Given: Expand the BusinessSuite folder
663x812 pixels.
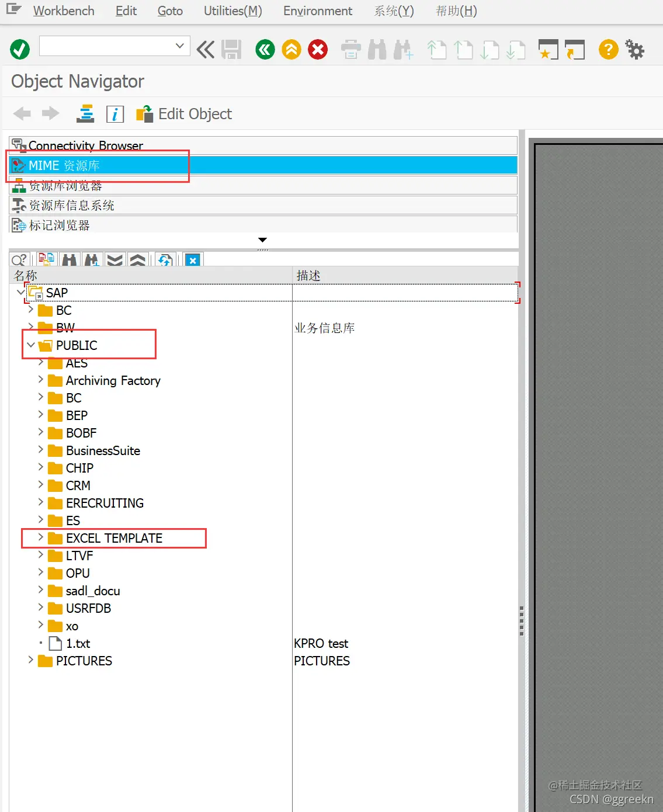Looking at the screenshot, I should (x=40, y=450).
